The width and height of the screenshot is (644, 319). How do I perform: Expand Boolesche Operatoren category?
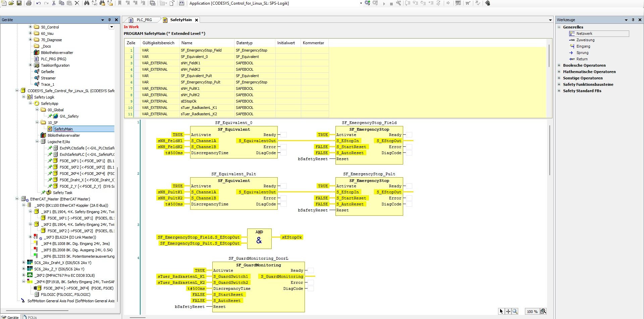tap(559, 65)
